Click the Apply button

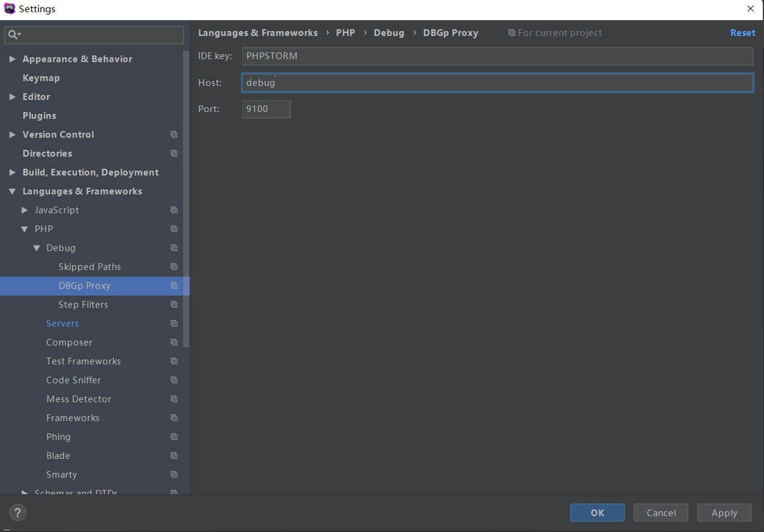(724, 512)
